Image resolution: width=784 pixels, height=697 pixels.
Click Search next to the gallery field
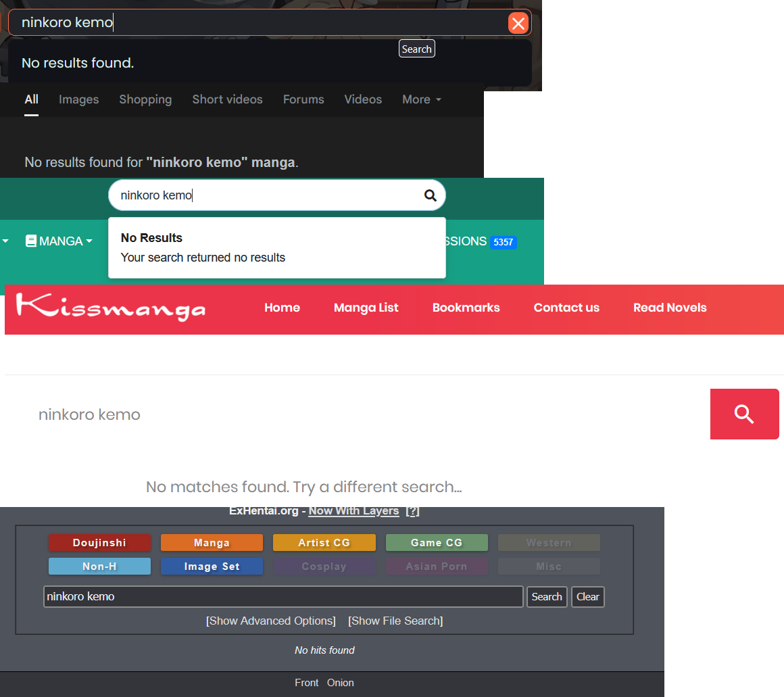[547, 596]
